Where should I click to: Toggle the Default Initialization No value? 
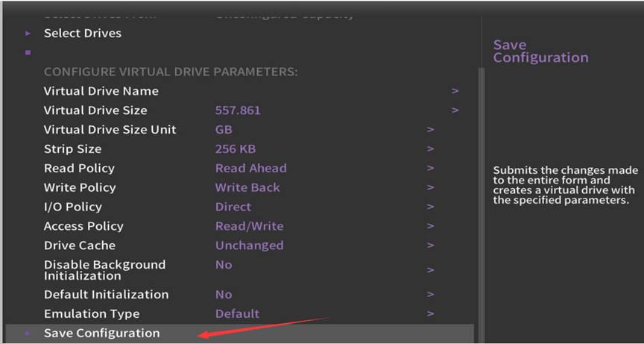point(224,295)
